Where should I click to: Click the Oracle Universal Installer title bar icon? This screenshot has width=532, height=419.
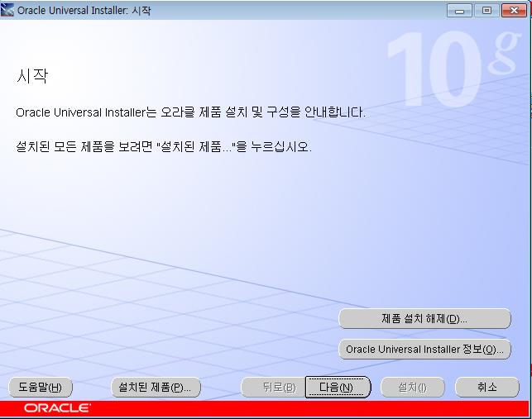point(7,10)
